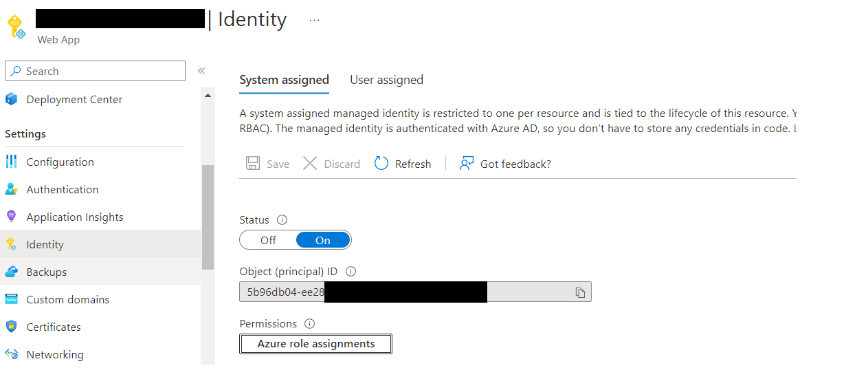Click the Refresh button label
The image size is (868, 379).
pos(413,164)
